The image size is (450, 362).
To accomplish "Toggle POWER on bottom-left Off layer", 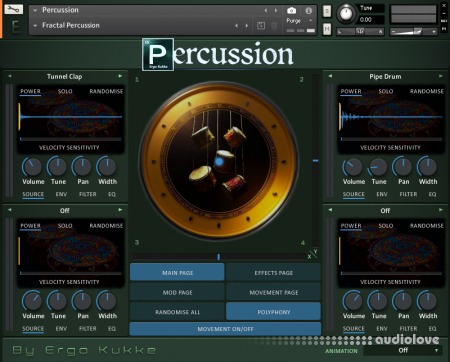I will pos(30,226).
